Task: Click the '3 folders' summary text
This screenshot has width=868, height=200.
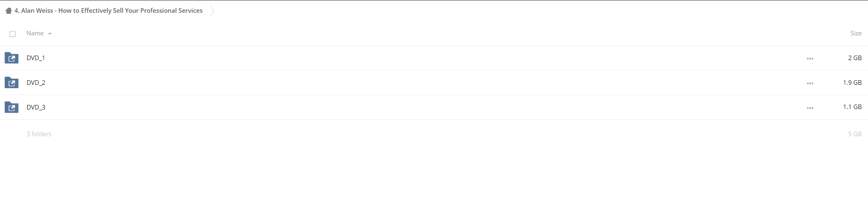Action: 39,134
